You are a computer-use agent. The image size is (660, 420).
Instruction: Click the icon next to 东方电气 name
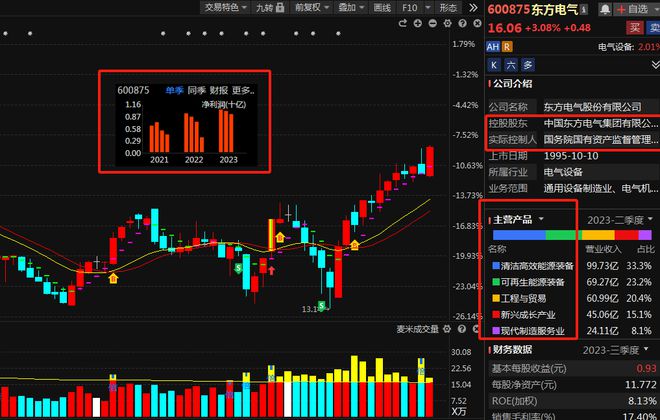[x=584, y=9]
